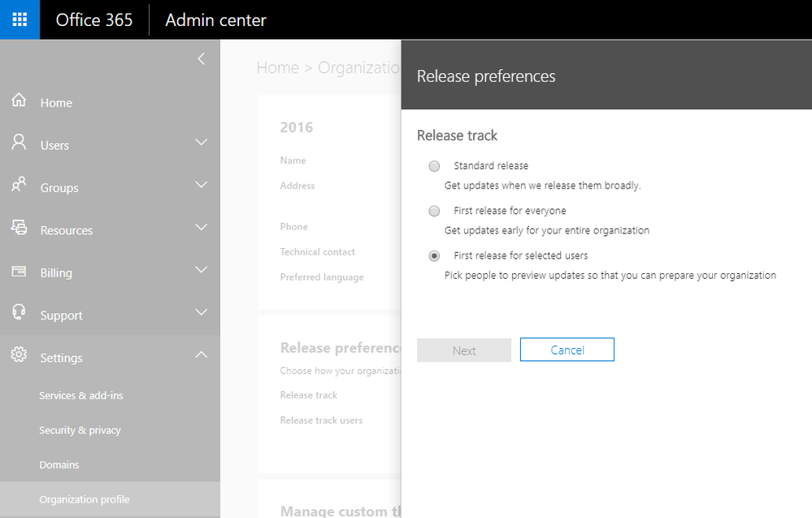Open Domains settings page
The height and width of the screenshot is (518, 812).
click(x=59, y=464)
